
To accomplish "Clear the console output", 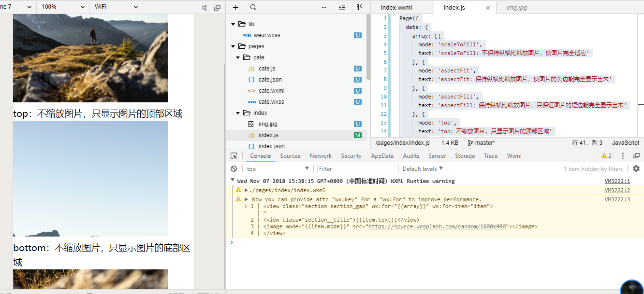I will pyautogui.click(x=234, y=168).
